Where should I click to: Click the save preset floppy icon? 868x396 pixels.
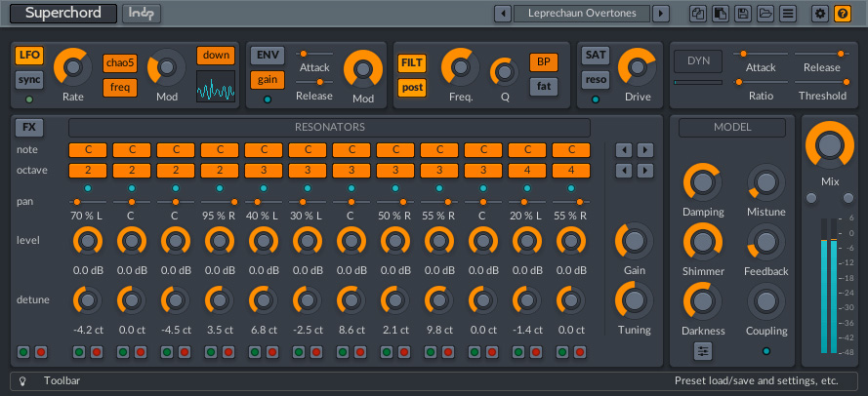[743, 14]
